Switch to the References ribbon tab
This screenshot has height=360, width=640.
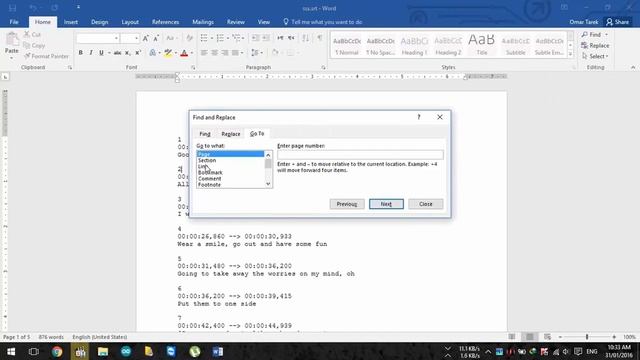[165, 22]
